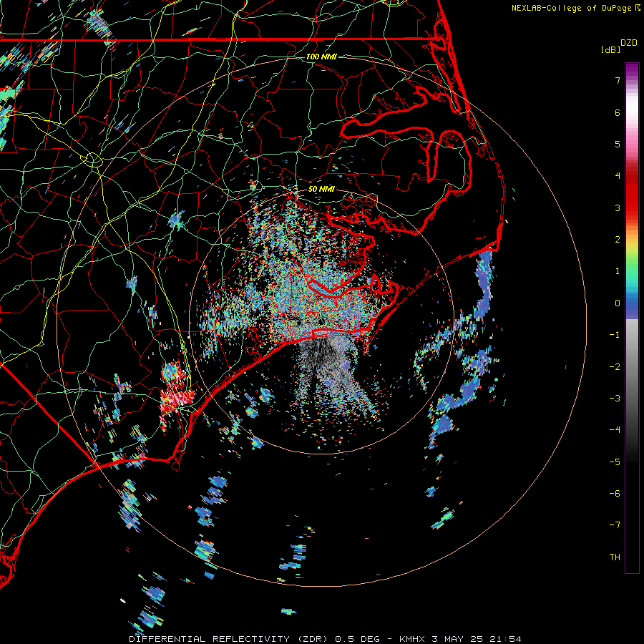Click the -3 value on color scale
The width and height of the screenshot is (644, 644).
tap(615, 399)
